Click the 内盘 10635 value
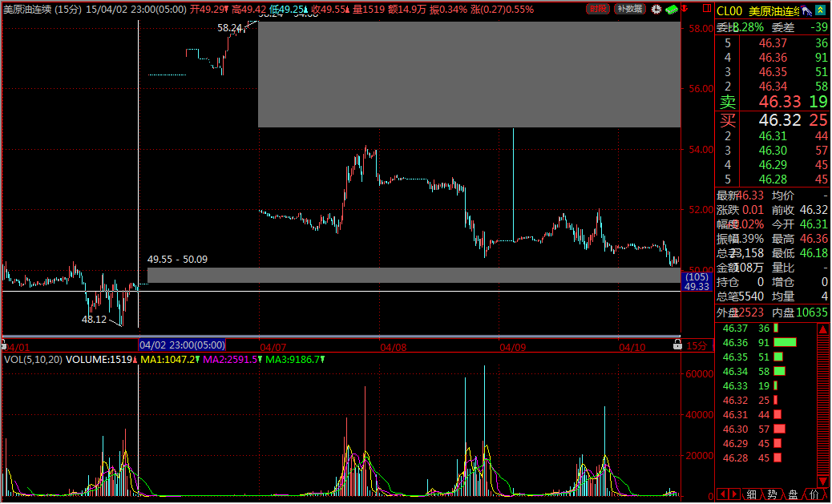This screenshot has width=832, height=504. click(812, 312)
